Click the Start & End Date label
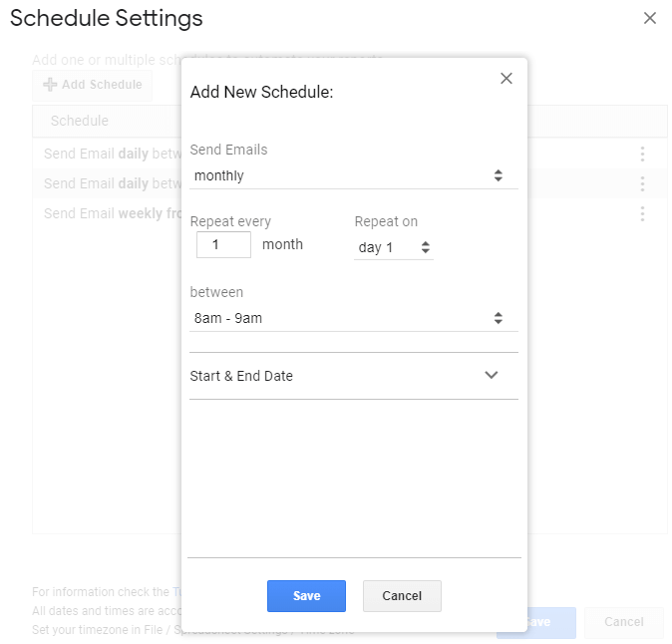 (241, 376)
